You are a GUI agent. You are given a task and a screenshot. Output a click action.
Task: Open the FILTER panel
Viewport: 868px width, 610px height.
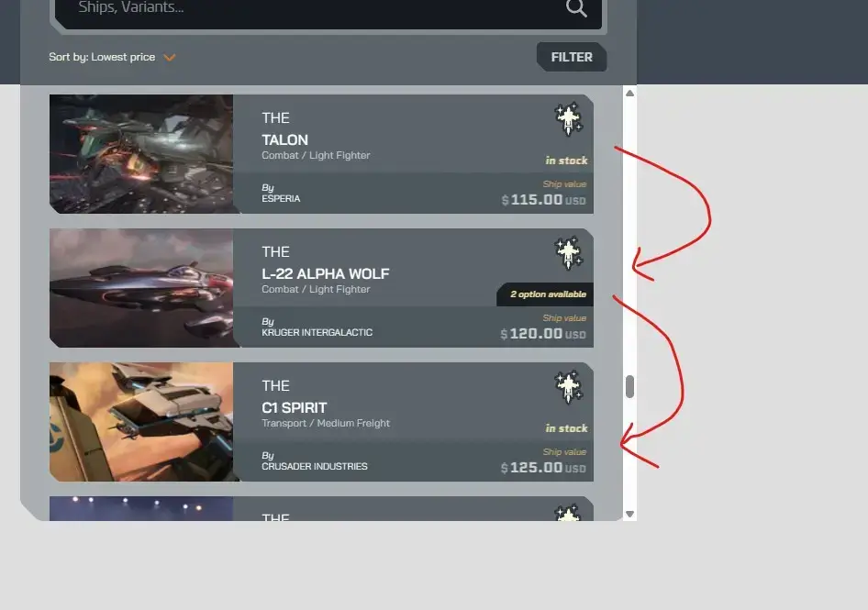(x=572, y=57)
